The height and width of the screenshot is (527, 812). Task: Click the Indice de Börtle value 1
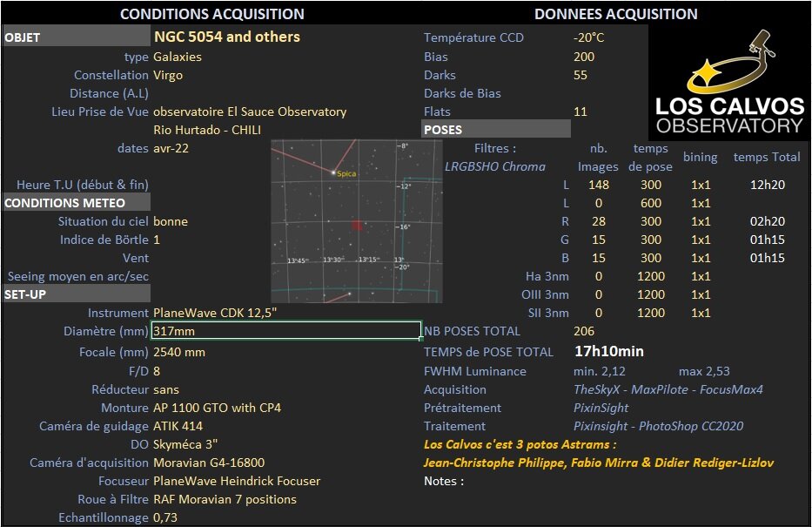click(157, 240)
